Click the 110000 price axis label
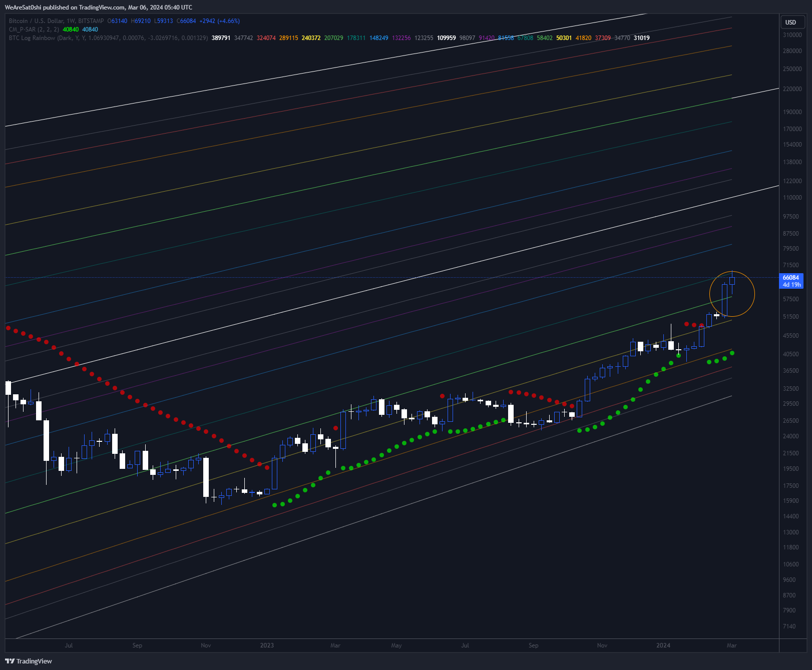This screenshot has width=812, height=670. pos(792,198)
